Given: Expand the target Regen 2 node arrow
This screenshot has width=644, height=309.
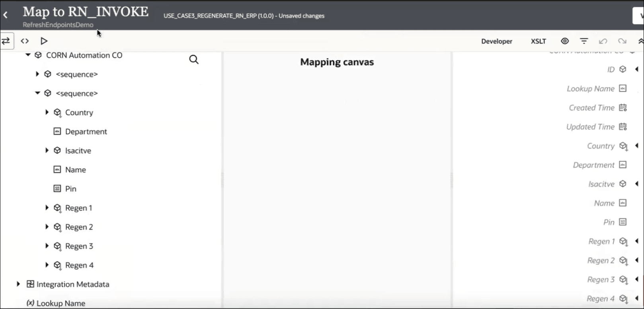Looking at the screenshot, I should pos(637,260).
